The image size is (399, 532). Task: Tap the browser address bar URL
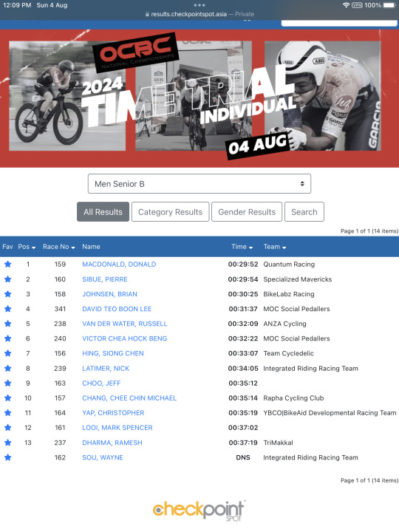click(188, 14)
